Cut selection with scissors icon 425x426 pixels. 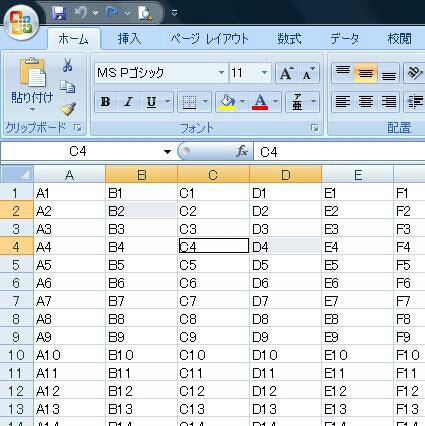pos(68,65)
